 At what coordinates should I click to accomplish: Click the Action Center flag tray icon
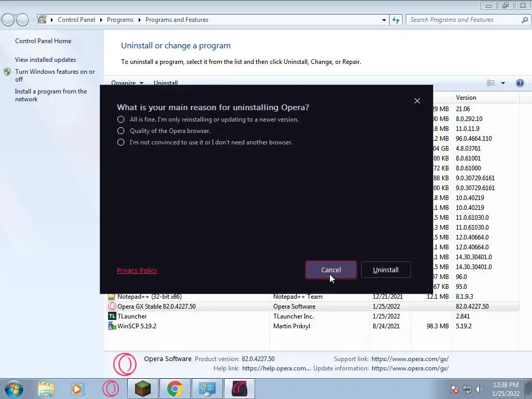(x=455, y=389)
